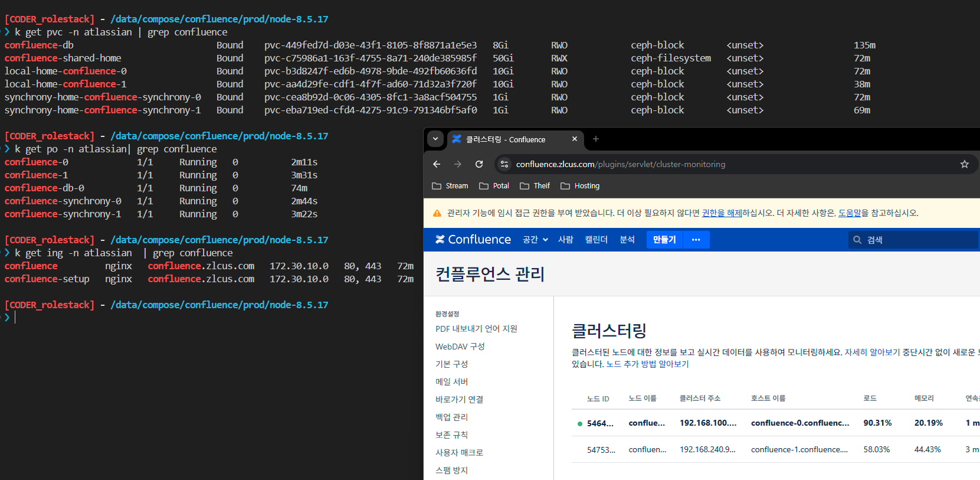The width and height of the screenshot is (980, 480).
Task: Click host confluence-1.confluence... cell
Action: point(799,450)
